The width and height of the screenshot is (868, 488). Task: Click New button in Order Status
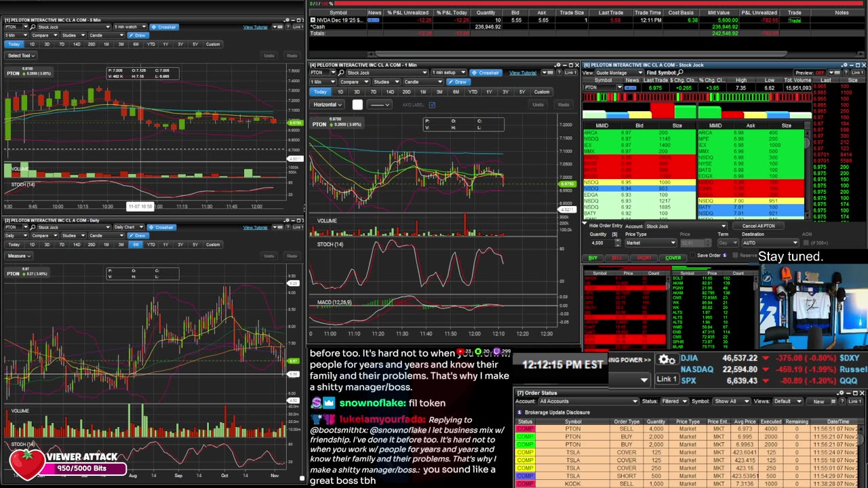(x=819, y=401)
